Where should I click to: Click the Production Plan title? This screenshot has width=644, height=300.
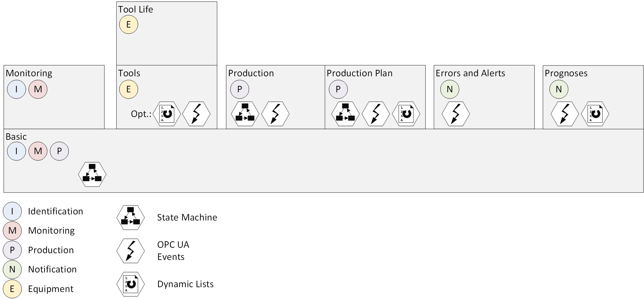tap(360, 73)
